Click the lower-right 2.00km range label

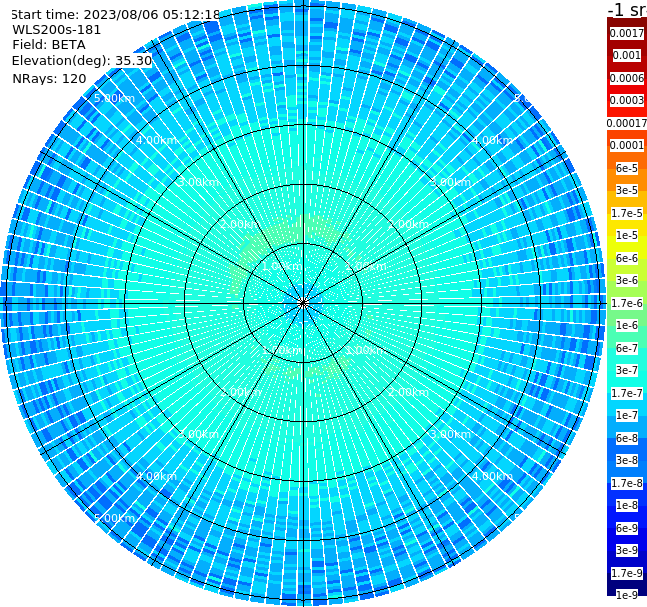click(409, 392)
